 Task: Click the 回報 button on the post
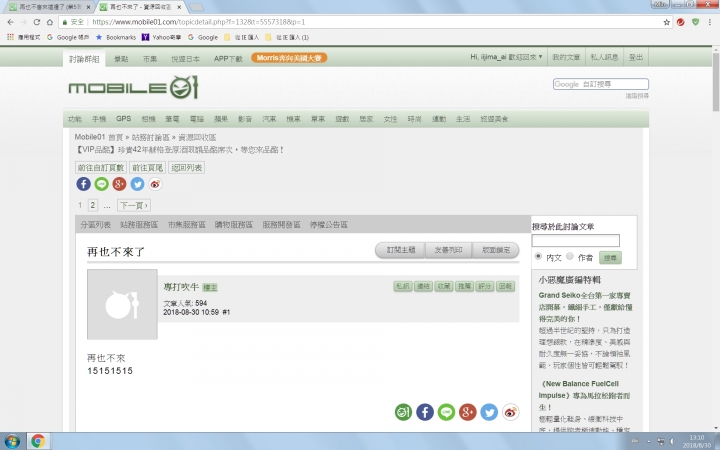point(505,286)
